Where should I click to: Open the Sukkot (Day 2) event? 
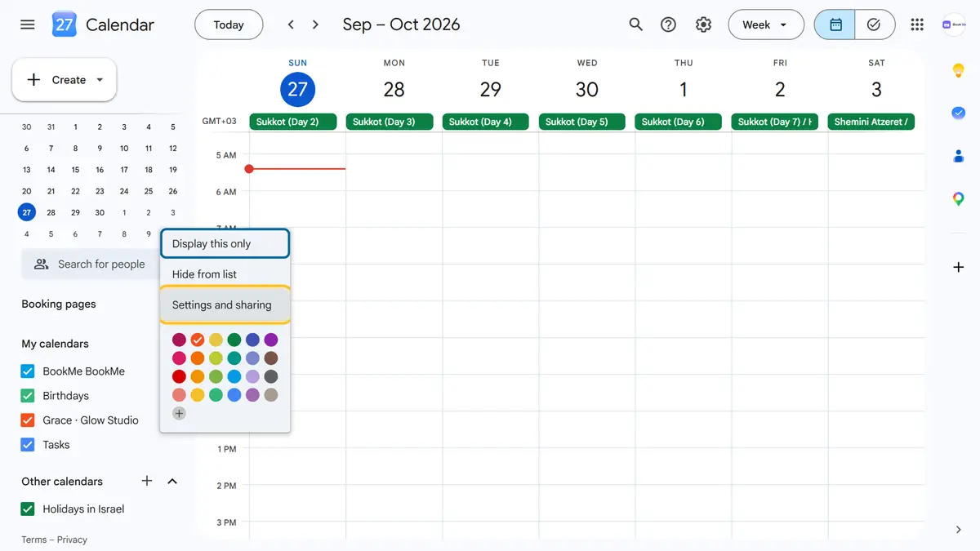coord(294,122)
